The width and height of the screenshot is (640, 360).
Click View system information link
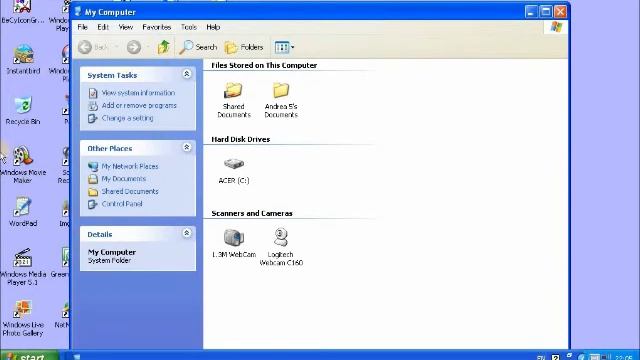click(x=138, y=93)
